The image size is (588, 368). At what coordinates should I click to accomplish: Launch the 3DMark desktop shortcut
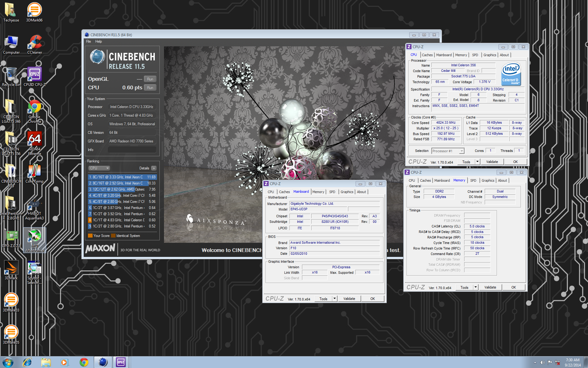11,270
